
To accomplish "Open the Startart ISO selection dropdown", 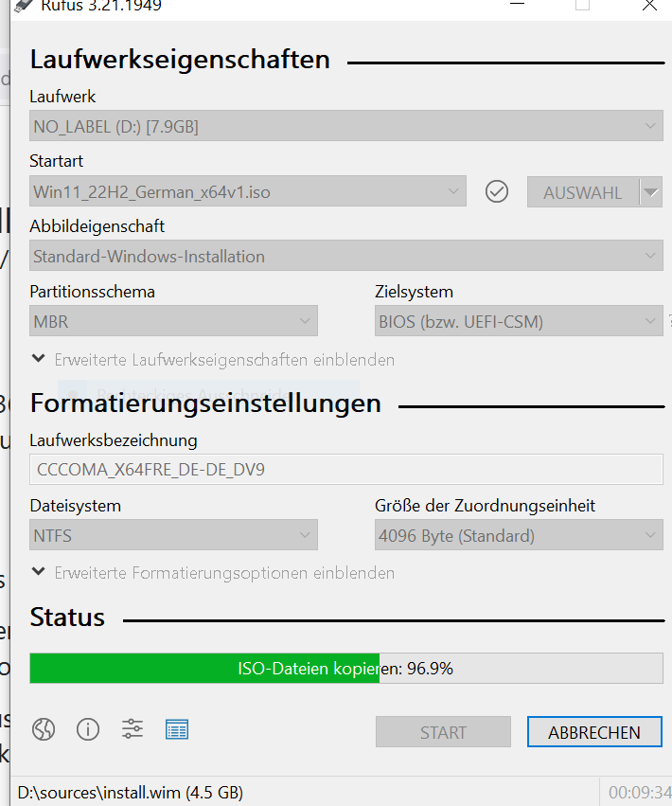I will (x=248, y=191).
